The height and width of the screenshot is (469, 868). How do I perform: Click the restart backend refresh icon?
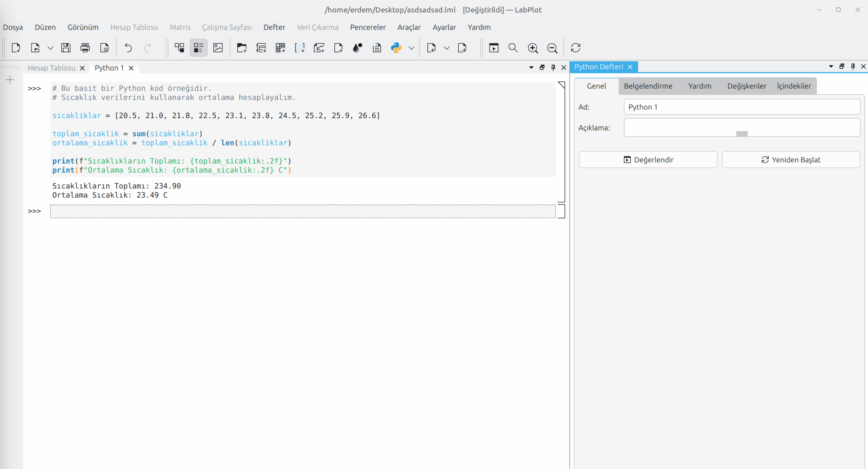[576, 48]
